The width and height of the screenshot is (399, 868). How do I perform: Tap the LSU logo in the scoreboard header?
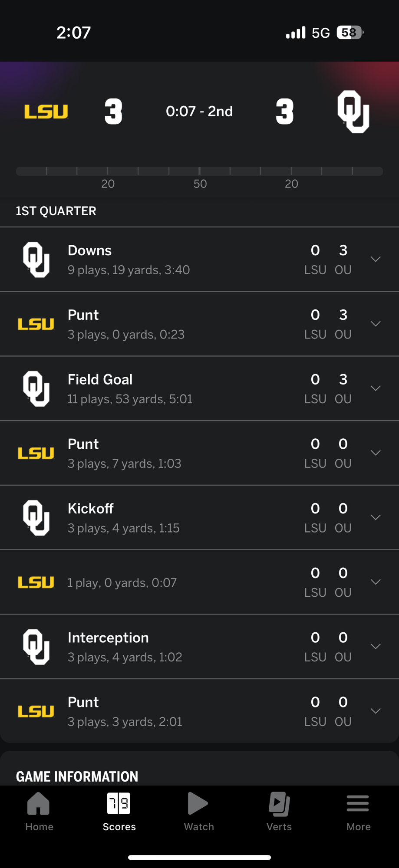click(x=46, y=112)
